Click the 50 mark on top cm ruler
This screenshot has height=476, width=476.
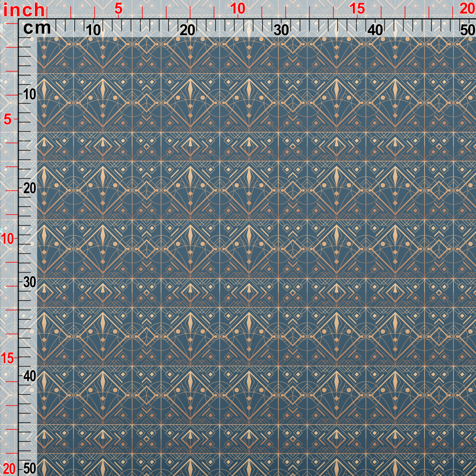(x=468, y=30)
